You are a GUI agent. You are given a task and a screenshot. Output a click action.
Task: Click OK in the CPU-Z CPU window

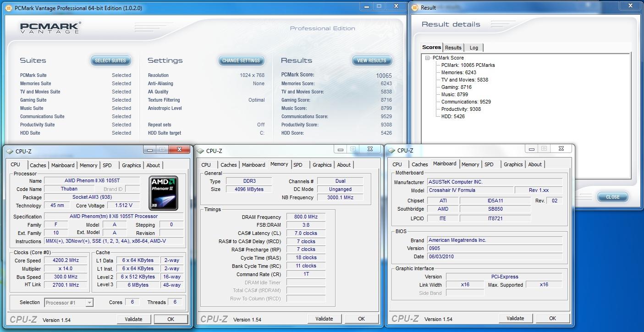[171, 319]
